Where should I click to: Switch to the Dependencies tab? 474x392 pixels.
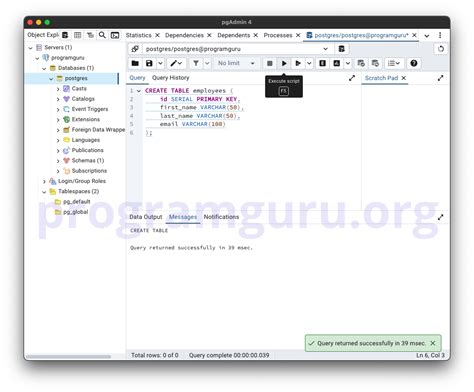tap(184, 35)
